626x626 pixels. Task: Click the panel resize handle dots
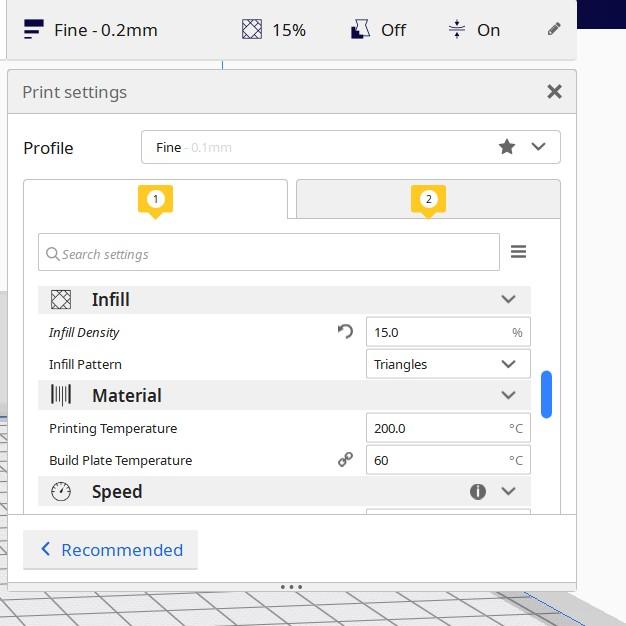coord(291,587)
